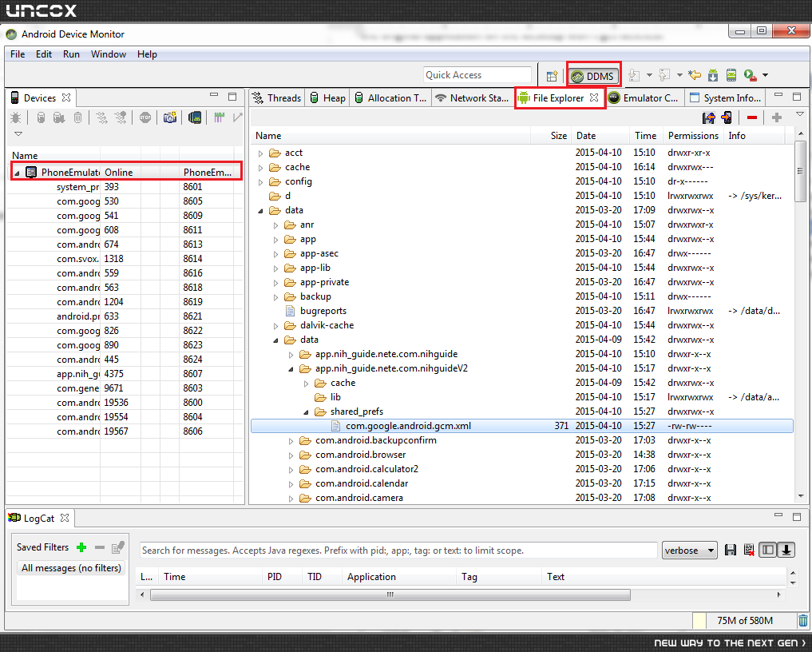
Task: Expand the cache folder at root
Action: pyautogui.click(x=260, y=168)
